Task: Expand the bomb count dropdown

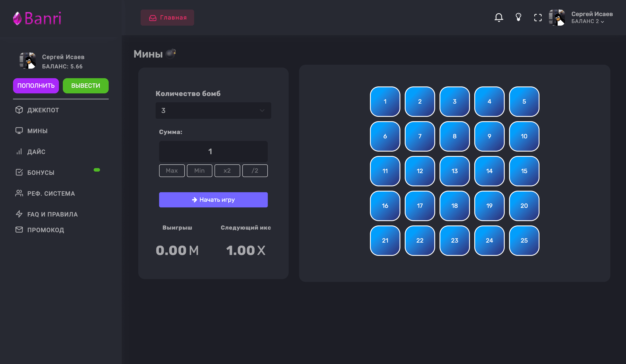Action: point(213,111)
